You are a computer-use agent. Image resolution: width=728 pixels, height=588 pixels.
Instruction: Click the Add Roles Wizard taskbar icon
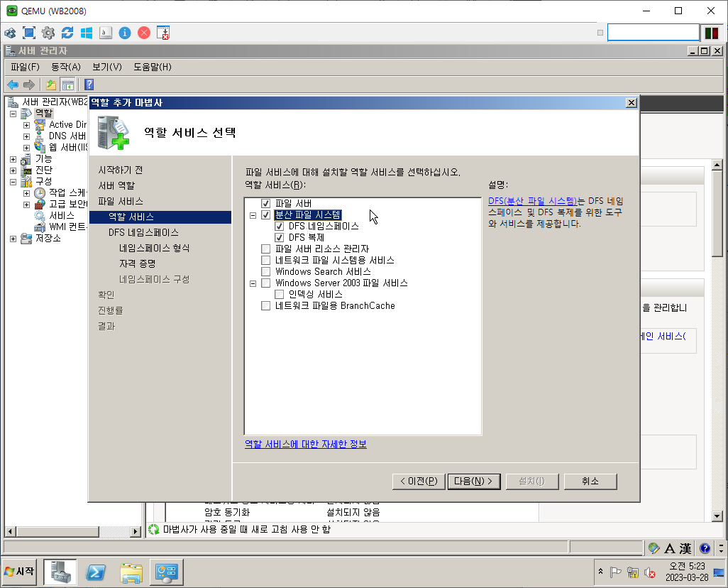(167, 572)
